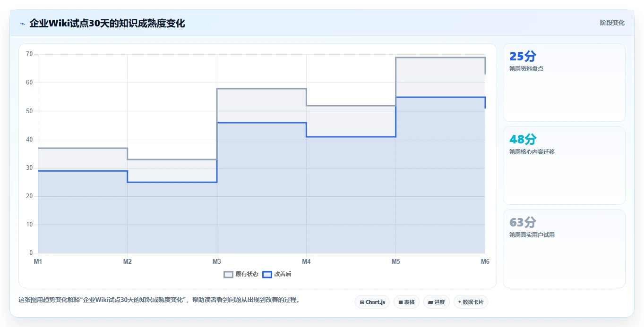
Task: Click the M4 x-axis label
Action: [x=306, y=261]
